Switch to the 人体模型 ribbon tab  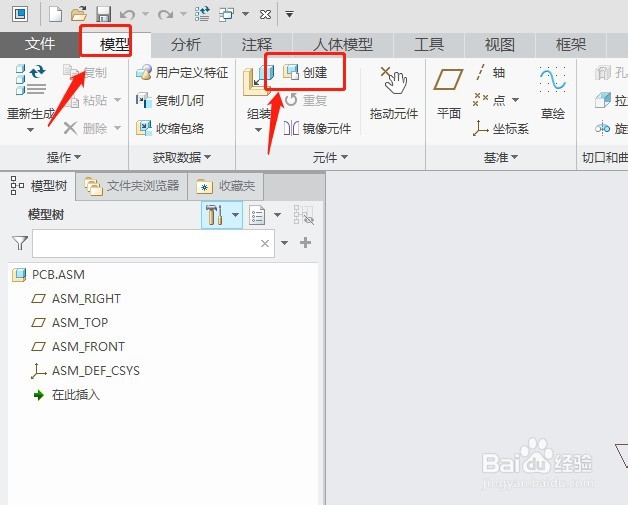point(343,44)
